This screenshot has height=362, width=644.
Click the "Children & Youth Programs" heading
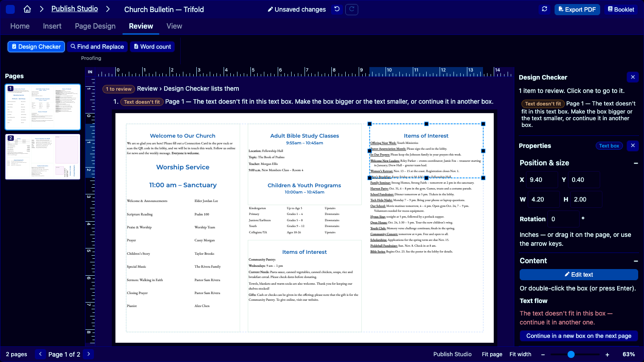click(305, 185)
